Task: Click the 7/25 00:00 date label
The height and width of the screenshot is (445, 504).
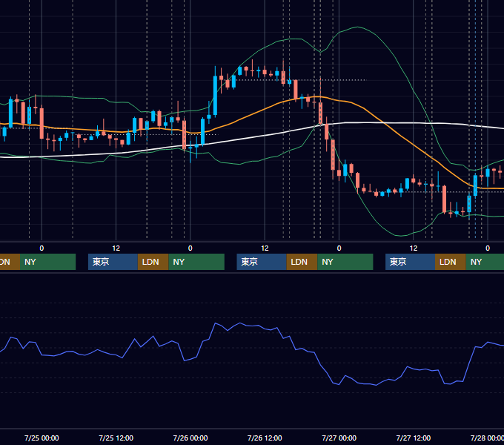Action: (x=42, y=438)
